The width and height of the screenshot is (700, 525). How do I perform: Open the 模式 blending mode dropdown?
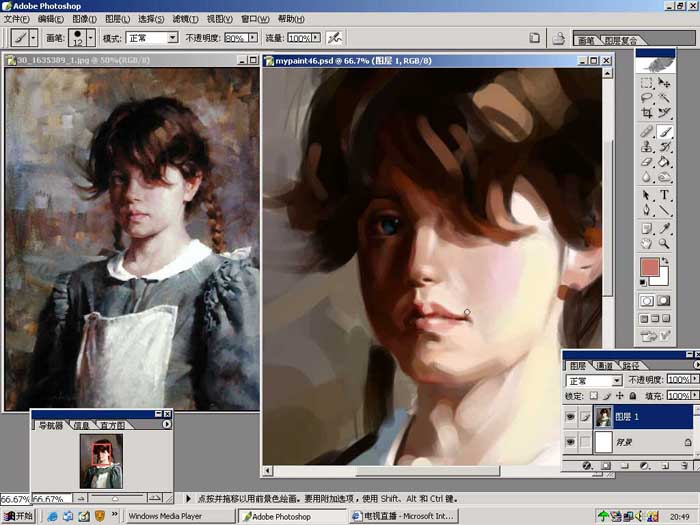[x=173, y=38]
